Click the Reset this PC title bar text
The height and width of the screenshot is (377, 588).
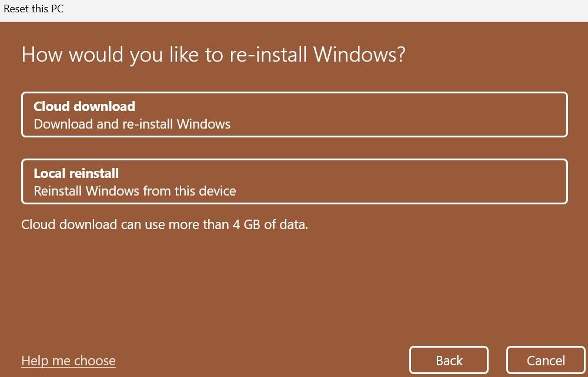[x=34, y=9]
